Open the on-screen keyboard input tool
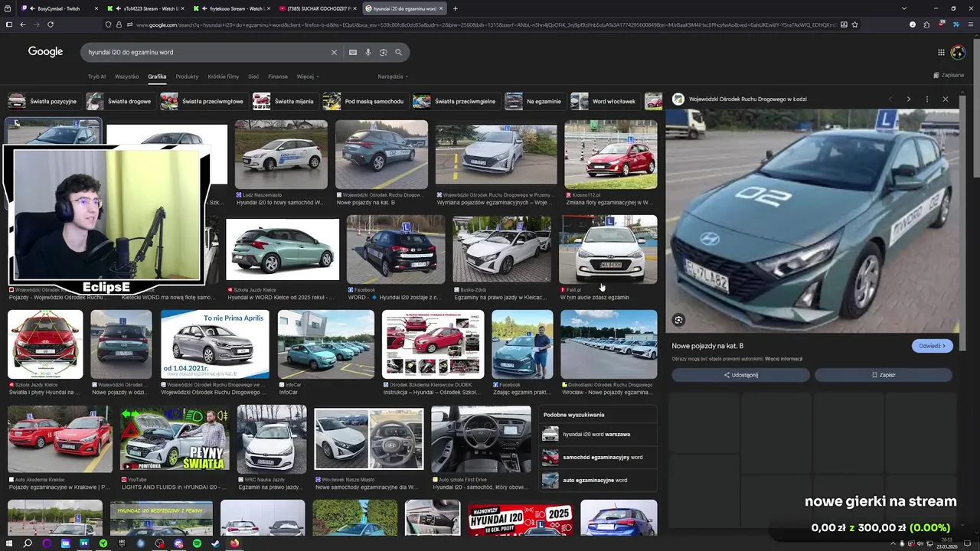Viewport: 980px width, 551px height. (x=353, y=52)
